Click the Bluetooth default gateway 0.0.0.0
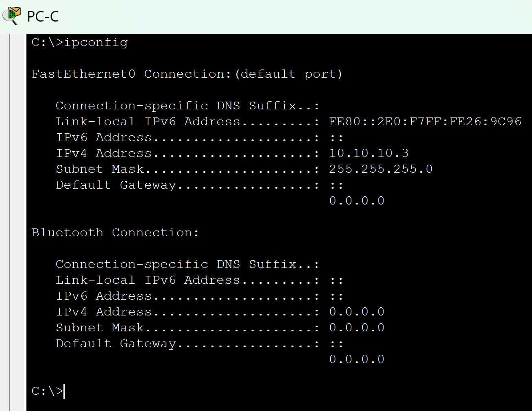The height and width of the screenshot is (411, 532). 357,359
